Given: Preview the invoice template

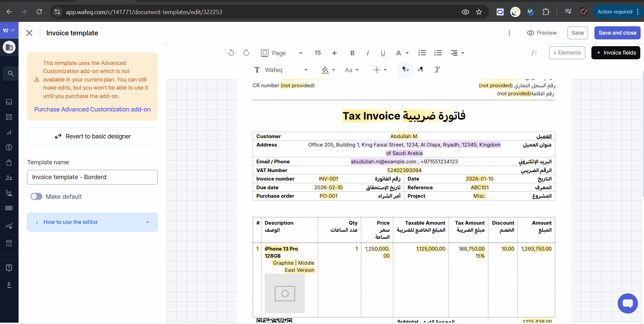Looking at the screenshot, I should 542,33.
